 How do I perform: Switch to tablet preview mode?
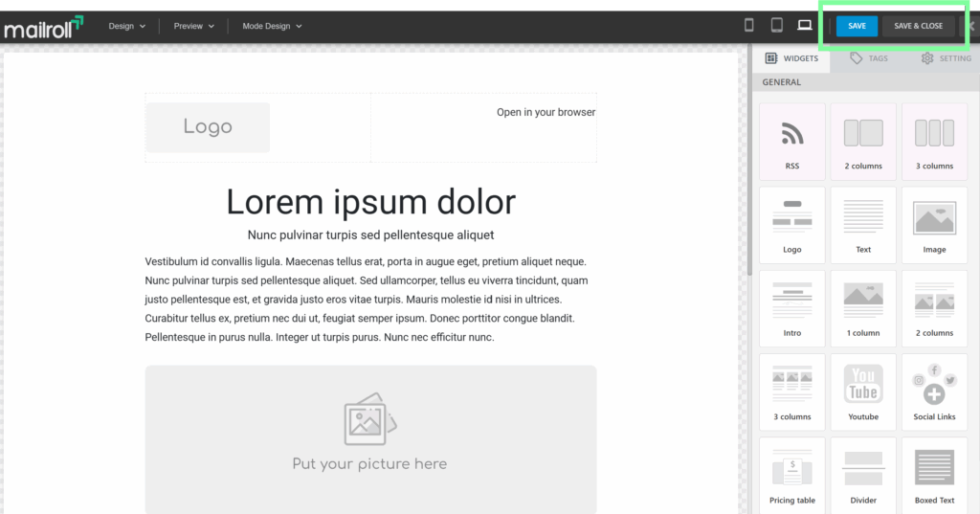[777, 26]
